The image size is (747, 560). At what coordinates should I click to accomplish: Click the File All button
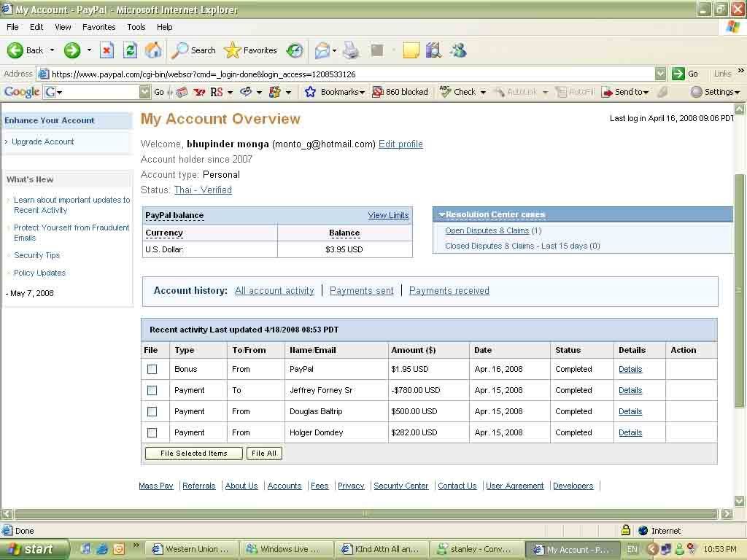(264, 454)
